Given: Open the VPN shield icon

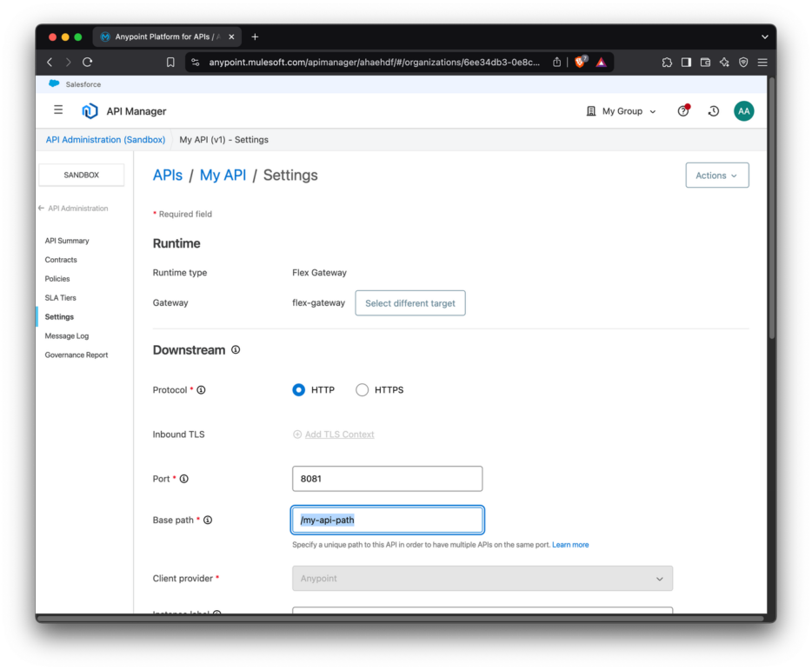Looking at the screenshot, I should point(743,62).
